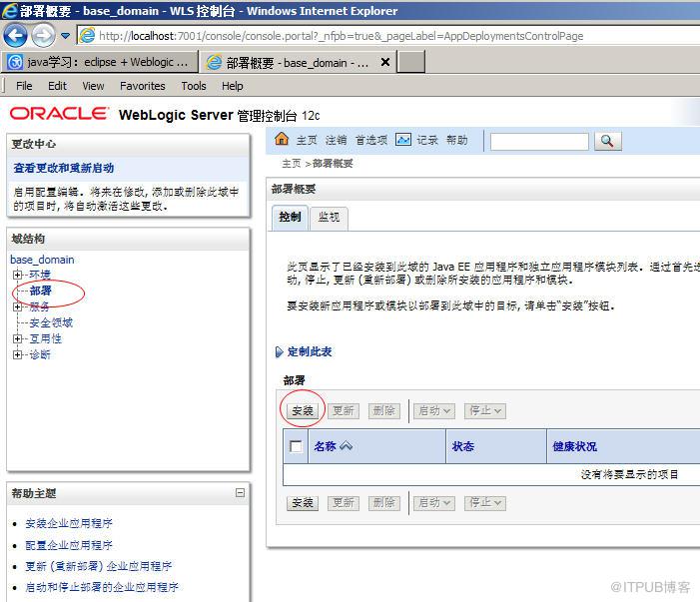Screen dimensions: 700x602
Task: Click the 状态 column header
Action: coord(463,446)
